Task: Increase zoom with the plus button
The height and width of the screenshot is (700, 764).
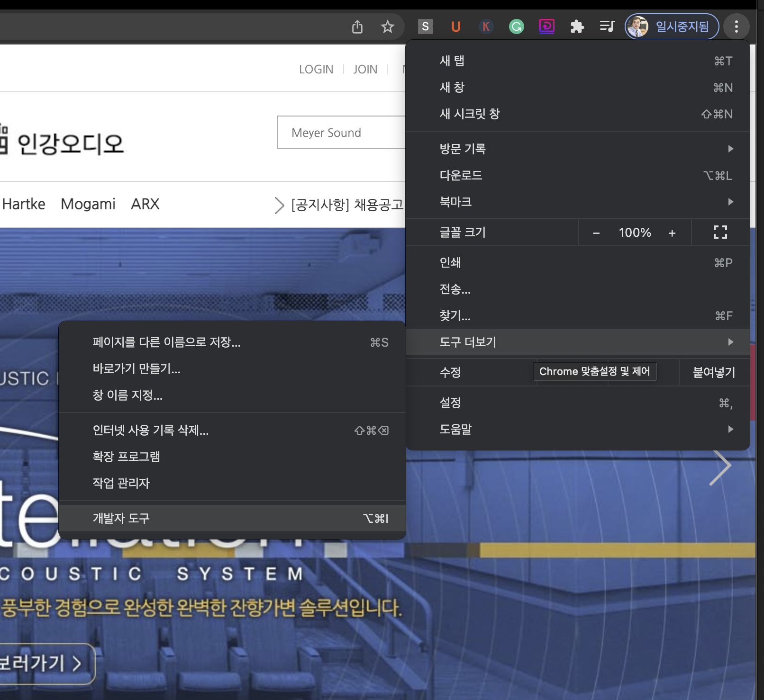Action: point(672,233)
